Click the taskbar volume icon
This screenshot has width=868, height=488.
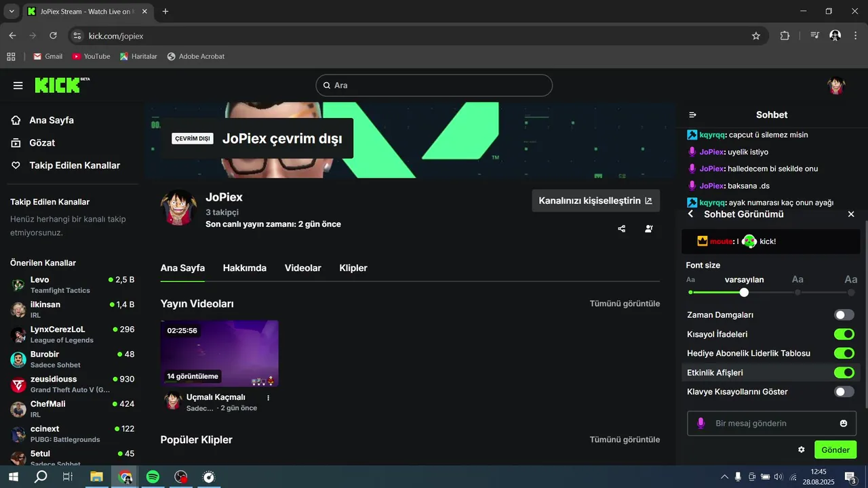coord(778,477)
